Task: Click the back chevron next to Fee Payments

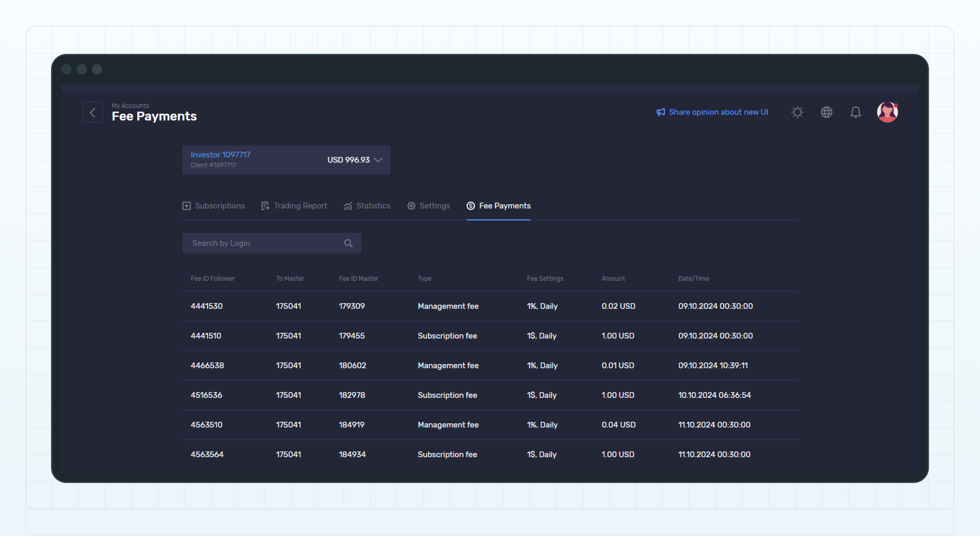Action: click(x=93, y=112)
